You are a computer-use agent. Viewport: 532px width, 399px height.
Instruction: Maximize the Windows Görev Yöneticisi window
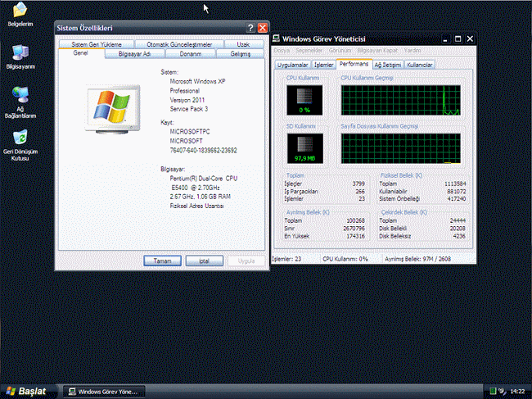click(x=458, y=39)
